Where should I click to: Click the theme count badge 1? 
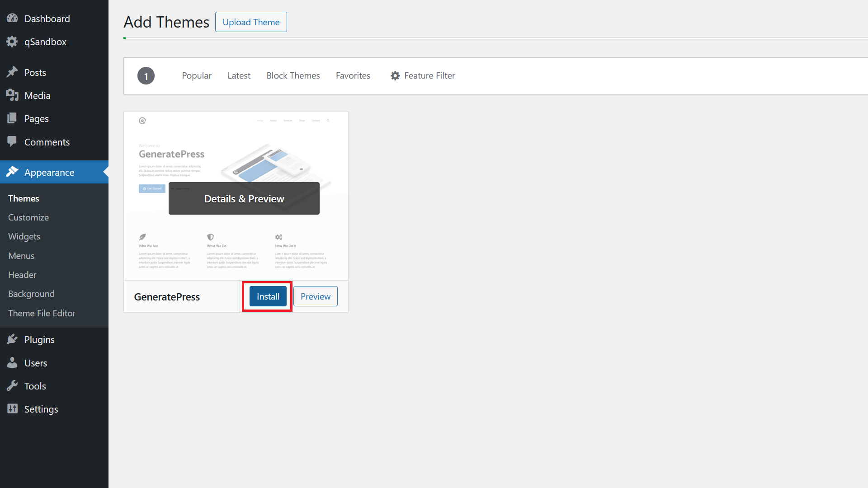coord(146,76)
